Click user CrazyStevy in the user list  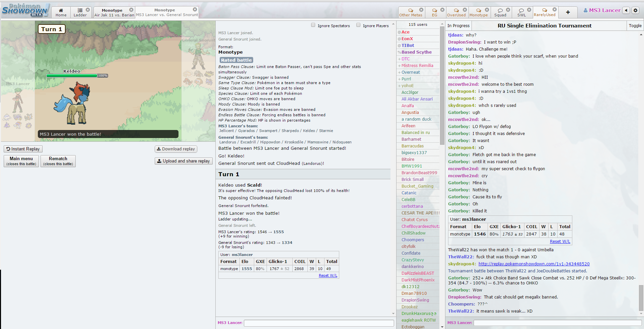pyautogui.click(x=413, y=260)
